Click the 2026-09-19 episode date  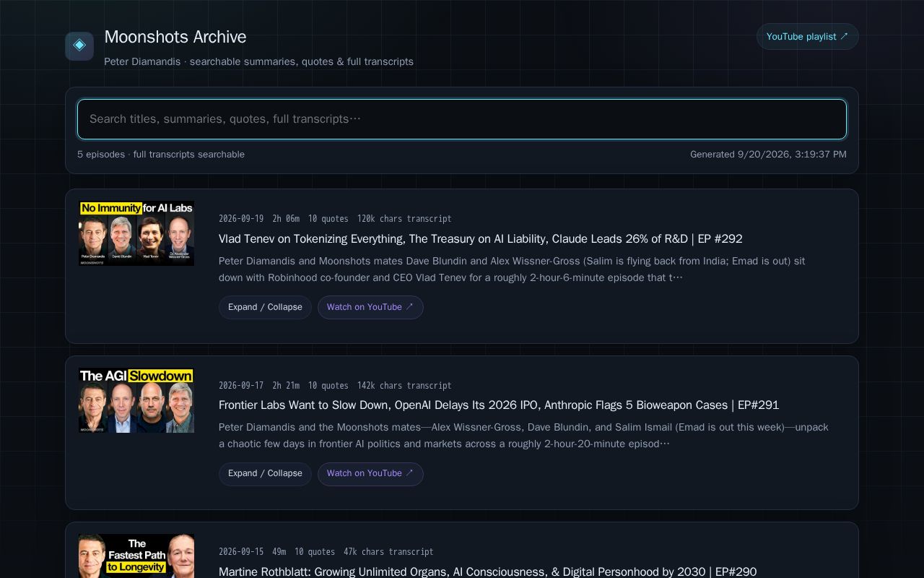pyautogui.click(x=241, y=219)
